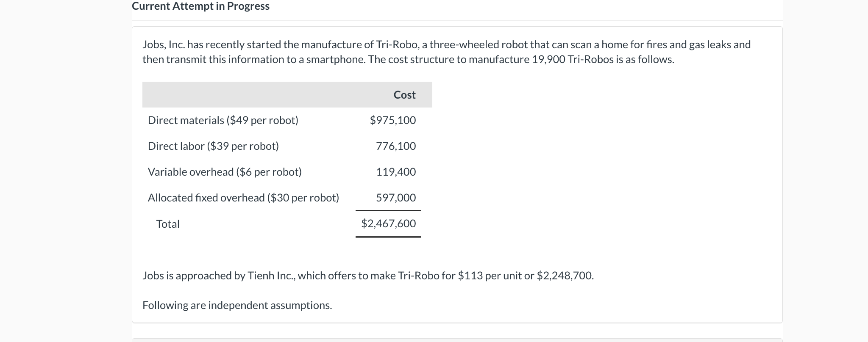Image resolution: width=868 pixels, height=342 pixels.
Task: Select the Cost column header
Action: [x=404, y=95]
